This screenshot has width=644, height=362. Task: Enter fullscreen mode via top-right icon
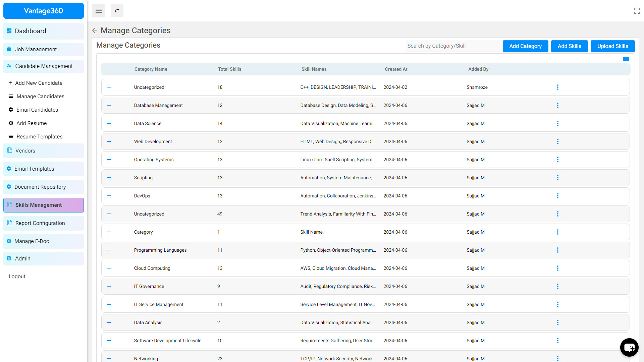coord(637,11)
